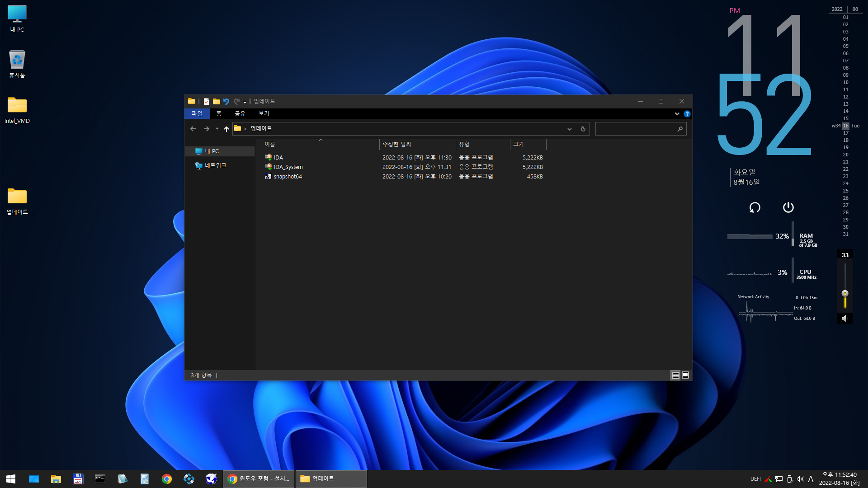Open the notepad taskbar icon
The width and height of the screenshot is (868, 488).
click(122, 479)
